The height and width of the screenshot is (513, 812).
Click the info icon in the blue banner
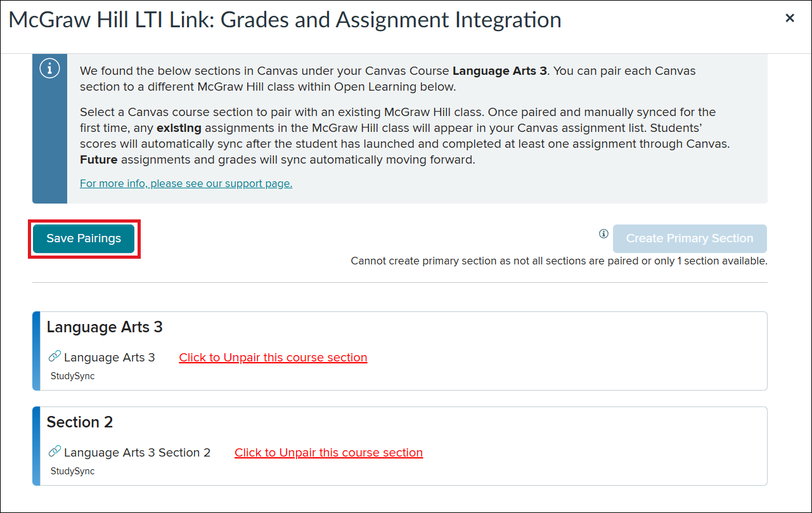click(x=50, y=68)
